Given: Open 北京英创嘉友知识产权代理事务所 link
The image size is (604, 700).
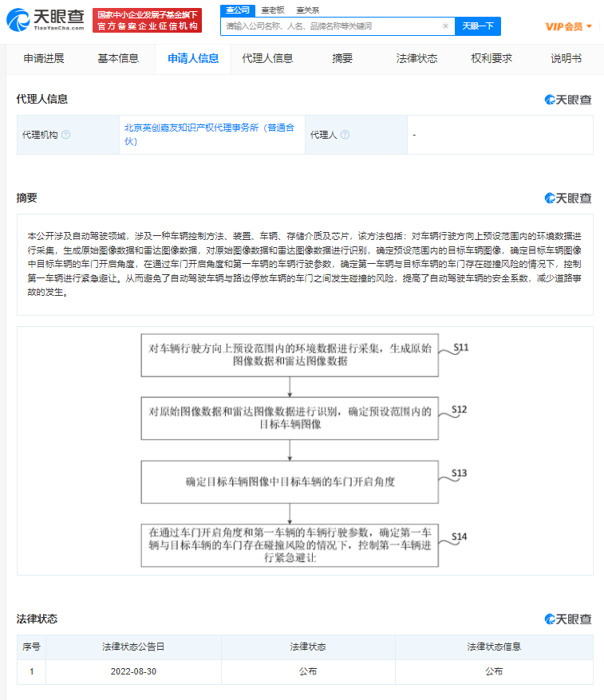Looking at the screenshot, I should click(x=209, y=135).
